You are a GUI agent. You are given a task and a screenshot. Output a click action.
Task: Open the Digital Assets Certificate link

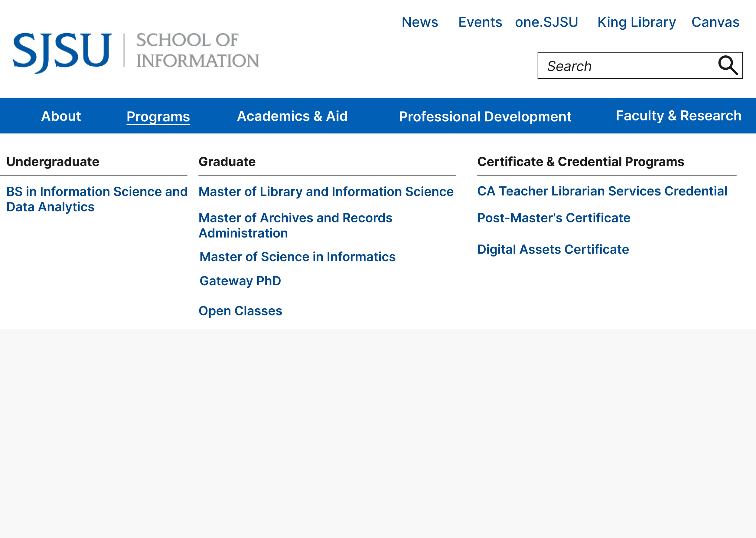(553, 249)
